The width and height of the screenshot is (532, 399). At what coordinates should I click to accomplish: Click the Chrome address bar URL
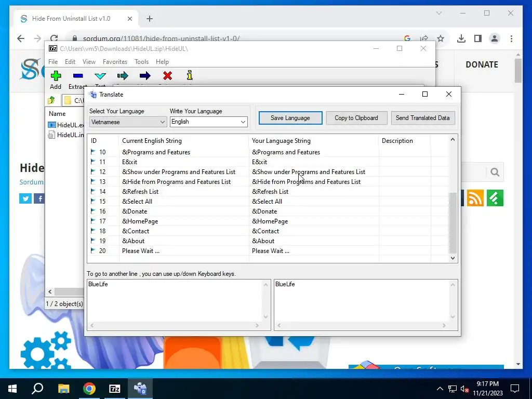[x=162, y=38]
